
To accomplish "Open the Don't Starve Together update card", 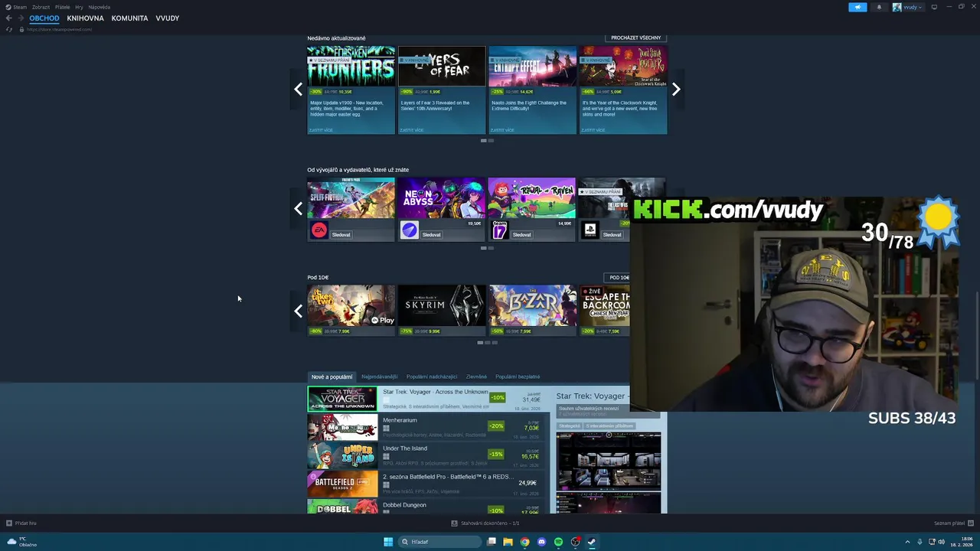I will coord(622,90).
